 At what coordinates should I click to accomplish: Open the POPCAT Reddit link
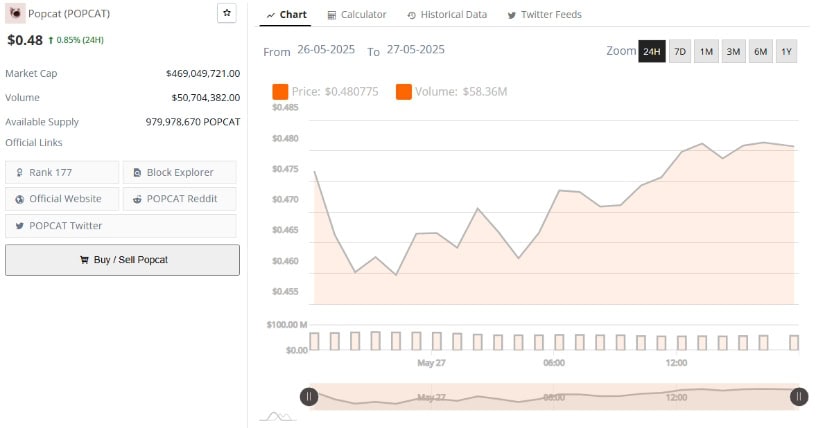pos(179,199)
